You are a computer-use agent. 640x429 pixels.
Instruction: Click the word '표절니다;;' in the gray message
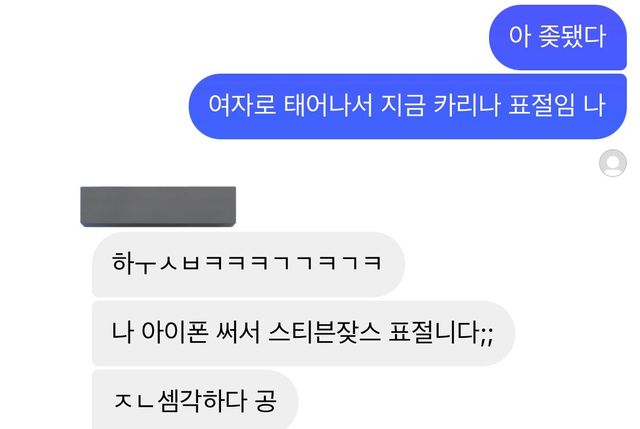441,332
